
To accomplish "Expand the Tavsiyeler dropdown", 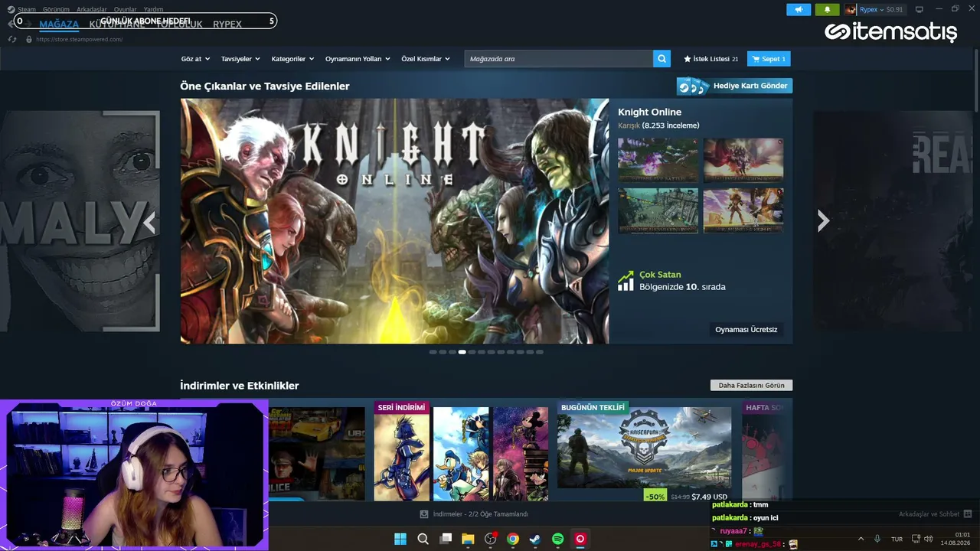I will click(240, 59).
